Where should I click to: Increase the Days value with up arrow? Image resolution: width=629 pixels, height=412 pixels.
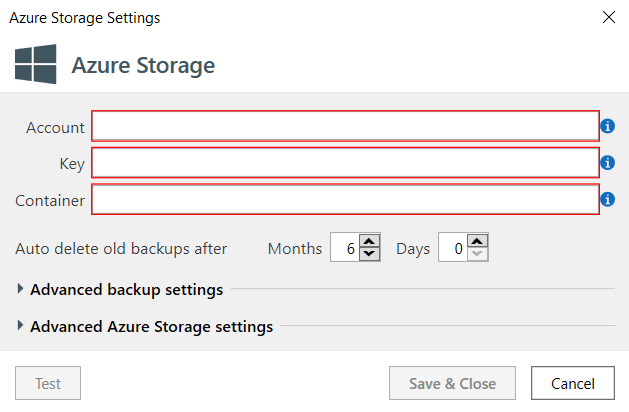pos(477,242)
